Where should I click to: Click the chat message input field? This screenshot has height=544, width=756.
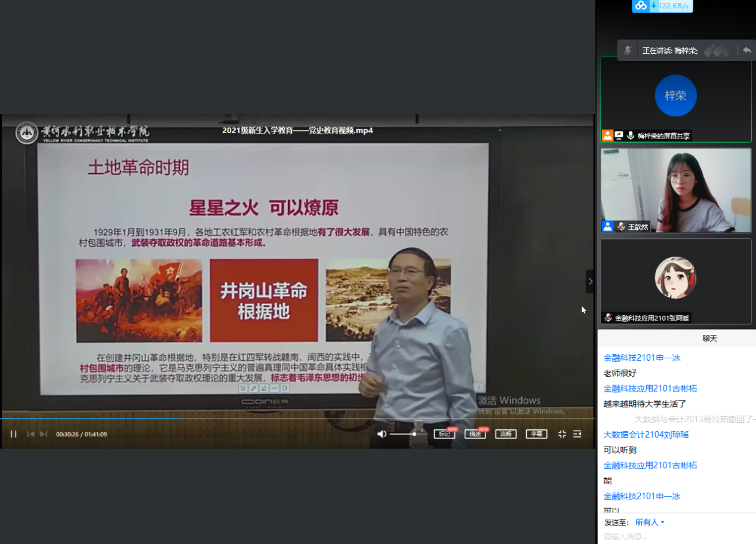[x=675, y=536]
